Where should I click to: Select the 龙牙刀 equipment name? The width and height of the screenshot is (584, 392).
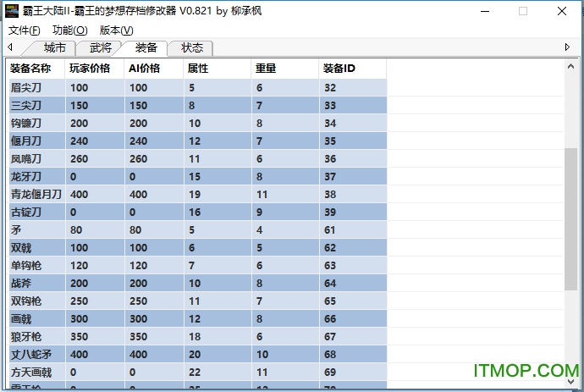click(x=25, y=177)
